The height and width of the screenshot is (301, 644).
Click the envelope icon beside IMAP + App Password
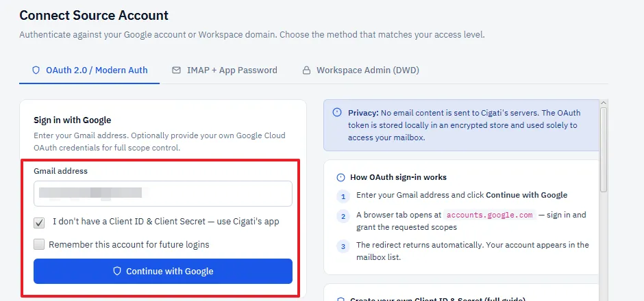pyautogui.click(x=176, y=70)
